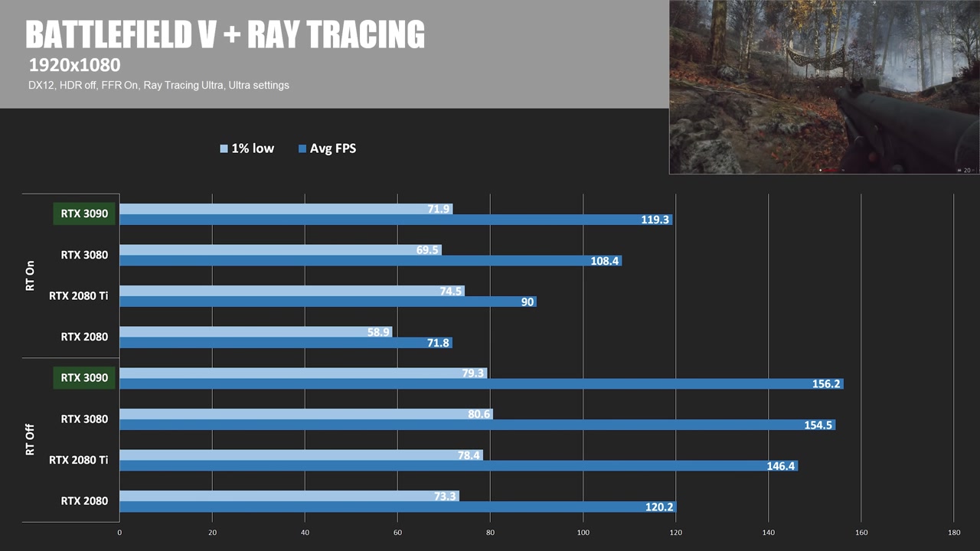
Task: Select the RTX 2080 label under RT Off
Action: [x=84, y=500]
